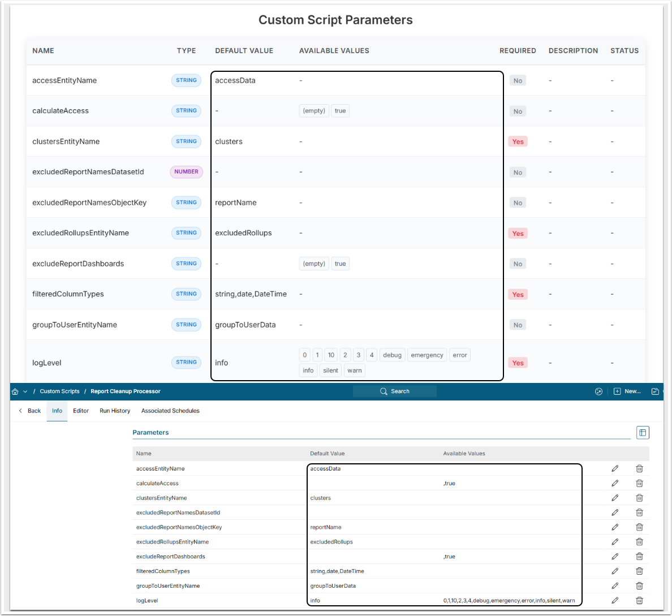Open the Run History tab

[x=115, y=411]
